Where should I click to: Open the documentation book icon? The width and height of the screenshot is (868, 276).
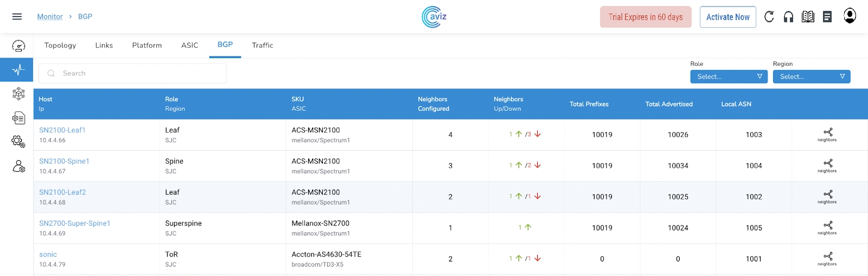808,17
